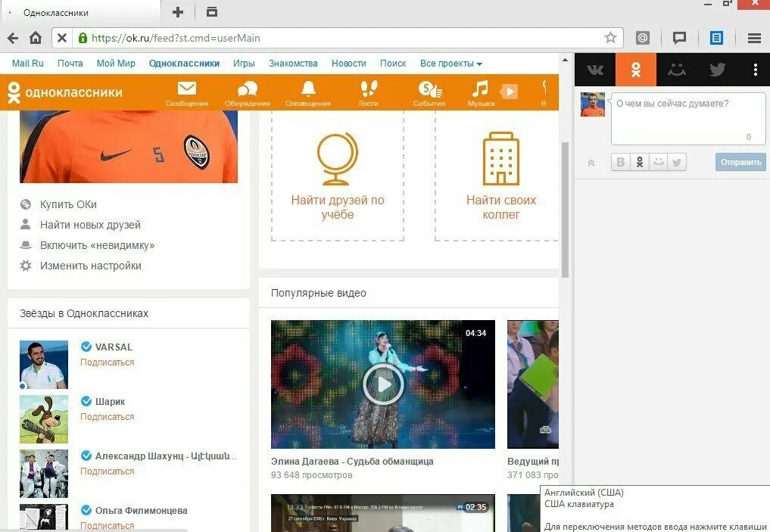Click the blue sidebar panel icon in toolbar

tap(716, 38)
